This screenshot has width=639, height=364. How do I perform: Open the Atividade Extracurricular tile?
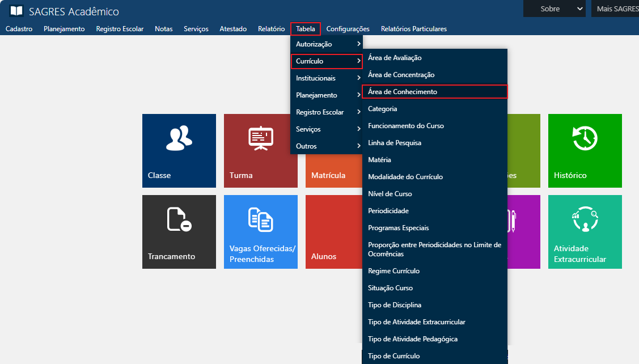tap(585, 231)
